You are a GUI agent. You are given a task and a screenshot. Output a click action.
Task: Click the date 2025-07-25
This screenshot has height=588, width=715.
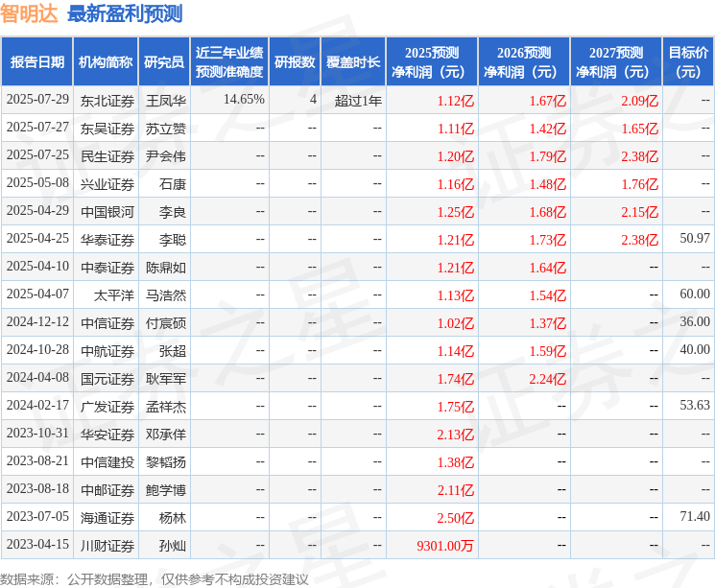click(37, 155)
